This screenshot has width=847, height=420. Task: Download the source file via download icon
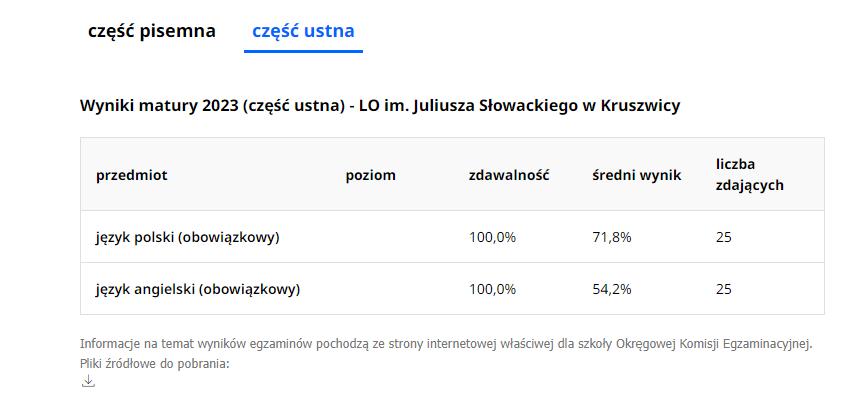click(88, 381)
